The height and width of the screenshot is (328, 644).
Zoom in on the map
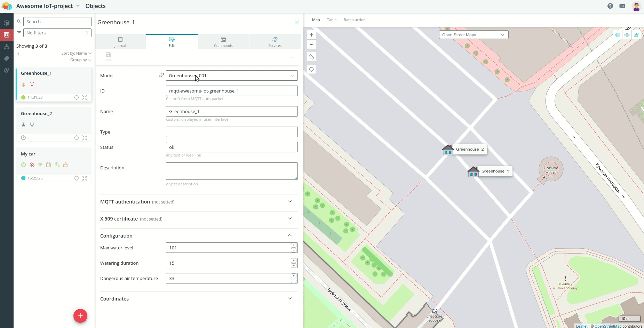[x=311, y=35]
